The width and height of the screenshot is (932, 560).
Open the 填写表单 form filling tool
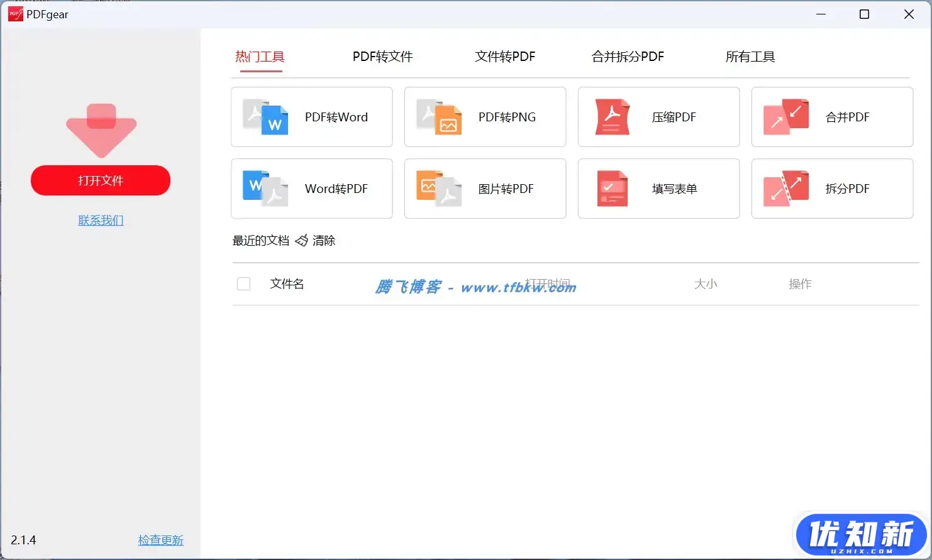pos(658,189)
